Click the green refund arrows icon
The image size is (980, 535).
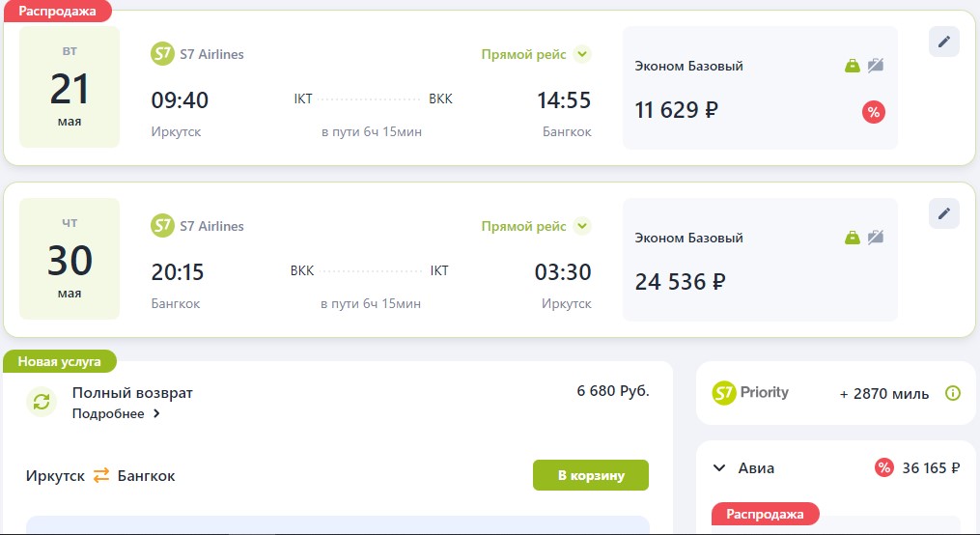42,402
